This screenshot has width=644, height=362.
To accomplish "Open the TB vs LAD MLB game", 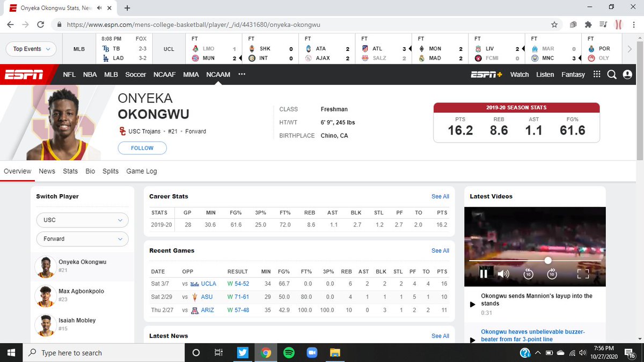I will click(x=123, y=49).
